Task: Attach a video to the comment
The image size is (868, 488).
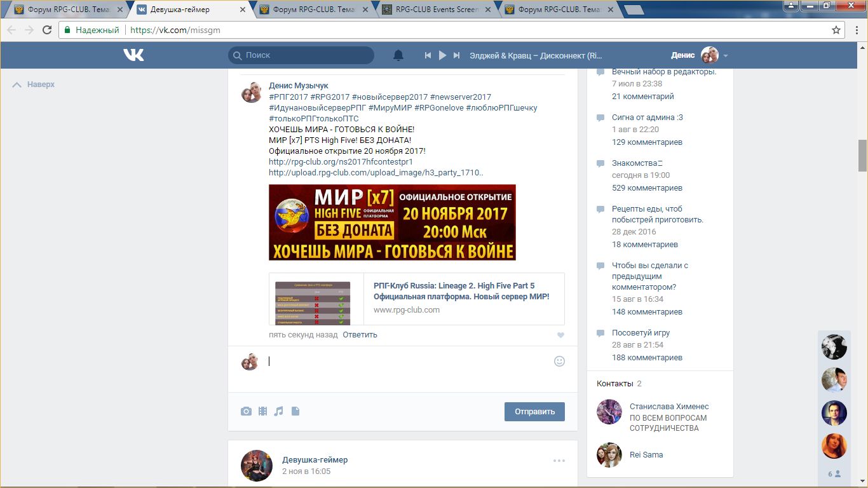Action: (262, 411)
